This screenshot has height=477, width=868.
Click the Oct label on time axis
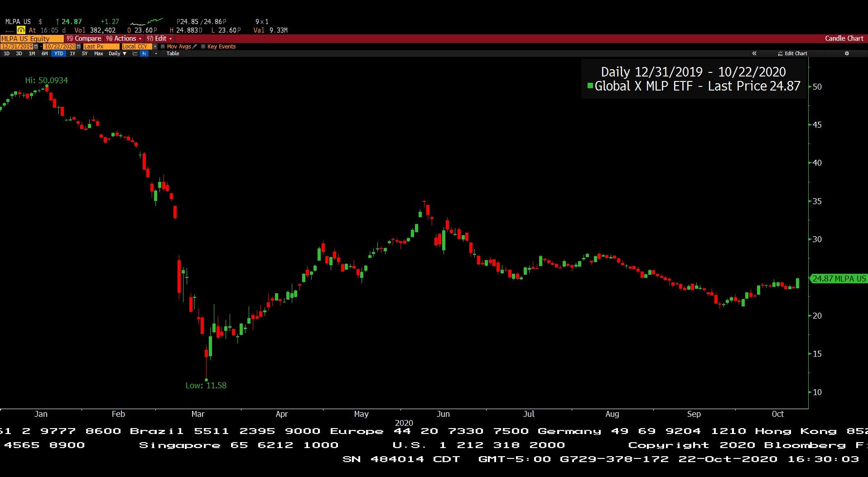coord(777,414)
